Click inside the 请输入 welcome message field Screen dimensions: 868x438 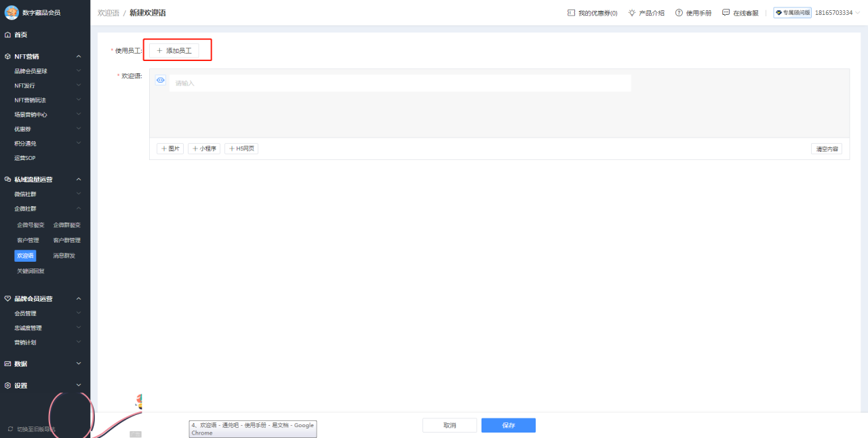point(400,82)
